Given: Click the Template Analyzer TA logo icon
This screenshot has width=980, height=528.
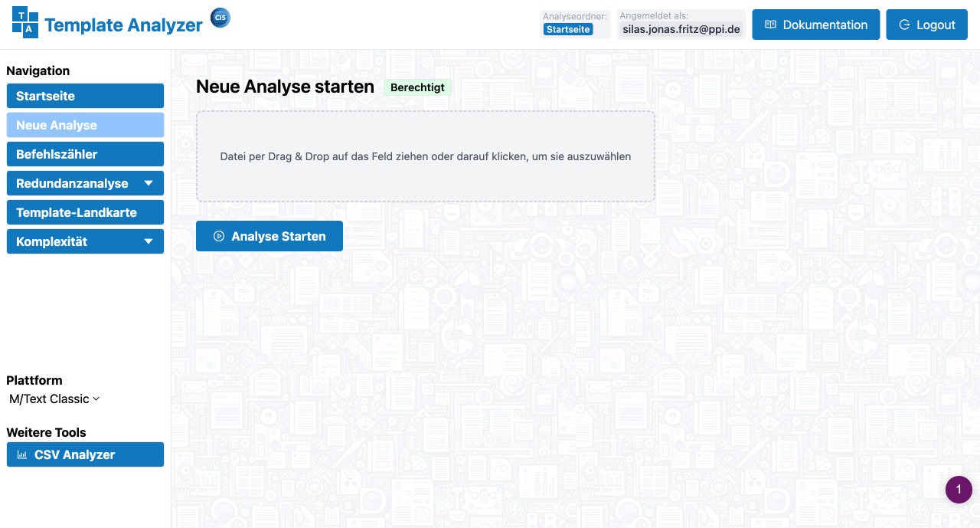Looking at the screenshot, I should tap(25, 22).
